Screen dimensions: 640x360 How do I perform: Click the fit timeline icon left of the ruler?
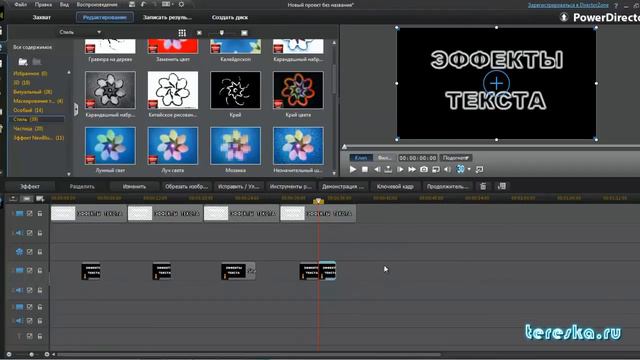tap(27, 198)
